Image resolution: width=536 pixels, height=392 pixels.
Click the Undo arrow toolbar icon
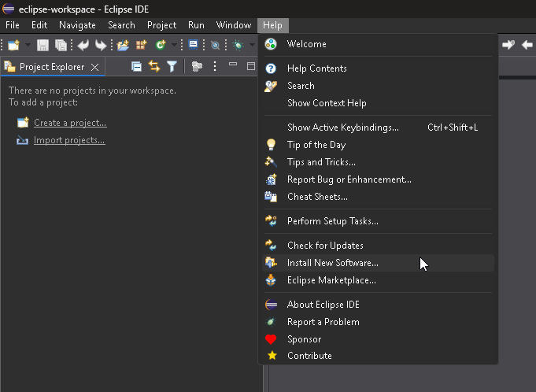point(83,45)
